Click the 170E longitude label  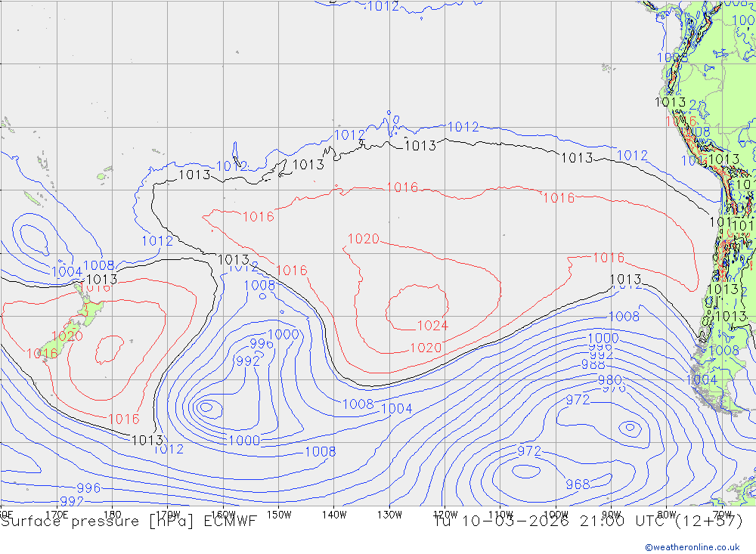(x=57, y=515)
